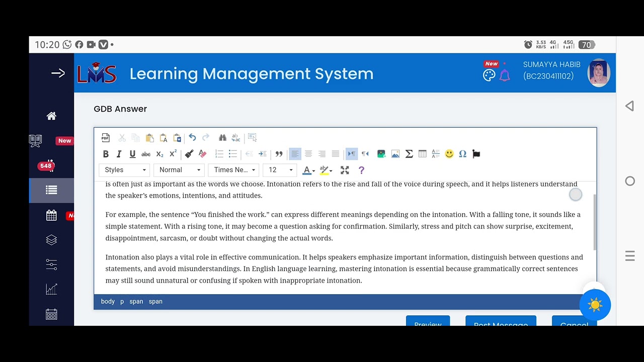Toggle subscript formatting
Image resolution: width=644 pixels, height=362 pixels.
pos(159,154)
